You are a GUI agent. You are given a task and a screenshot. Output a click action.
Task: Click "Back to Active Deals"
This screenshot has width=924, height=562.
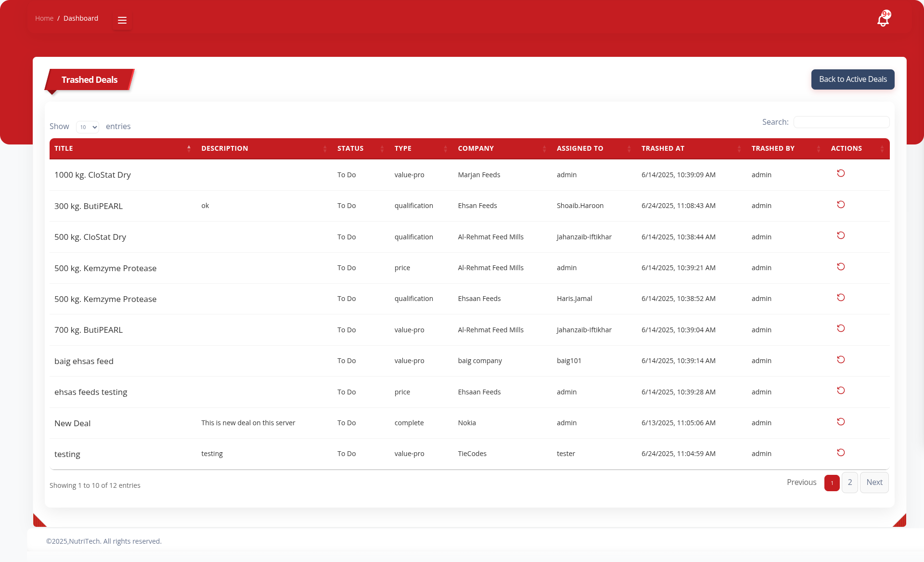pos(852,79)
